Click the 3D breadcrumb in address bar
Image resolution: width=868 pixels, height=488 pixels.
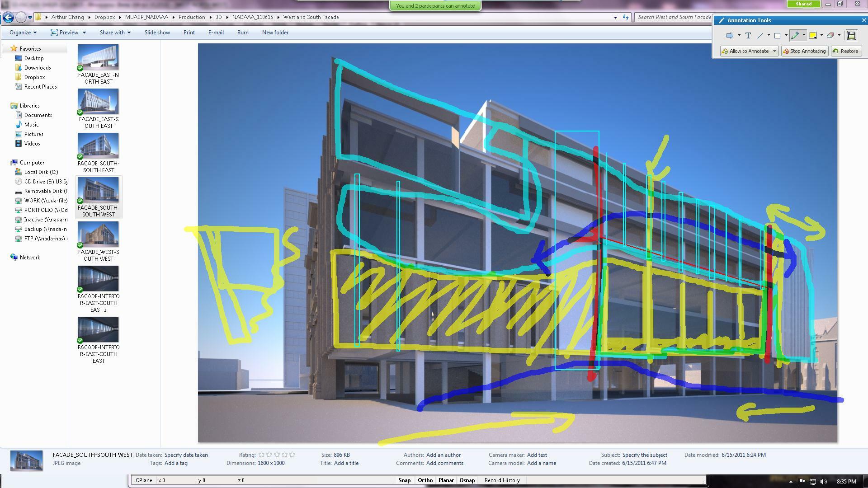click(218, 17)
